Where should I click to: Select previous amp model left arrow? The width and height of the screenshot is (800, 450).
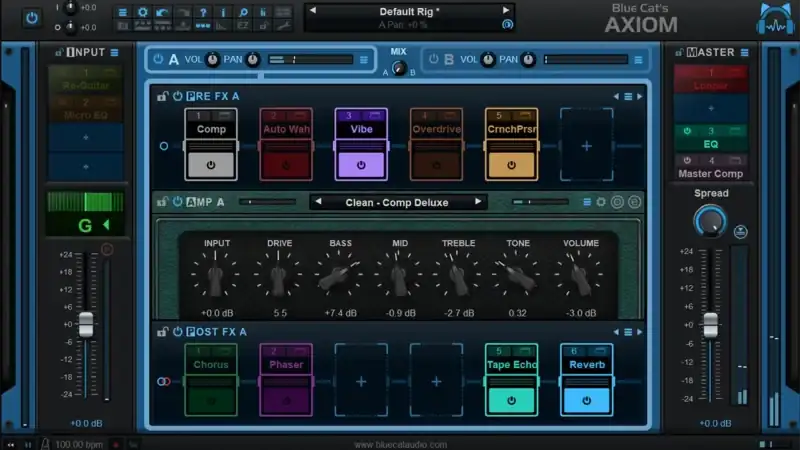(x=318, y=202)
